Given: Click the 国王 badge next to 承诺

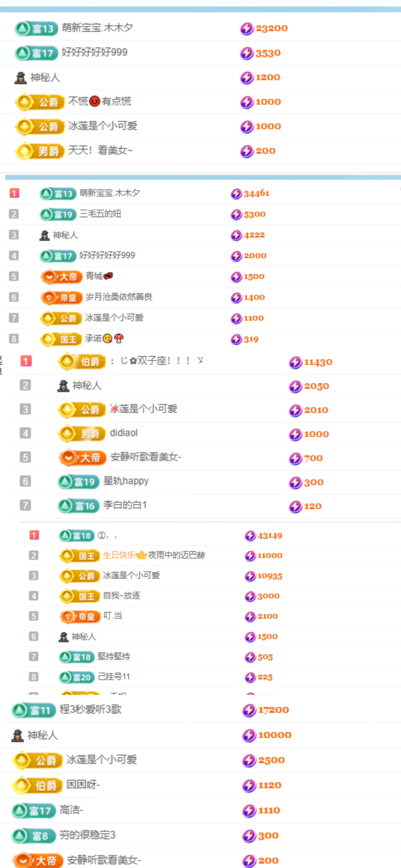Looking at the screenshot, I should (61, 339).
